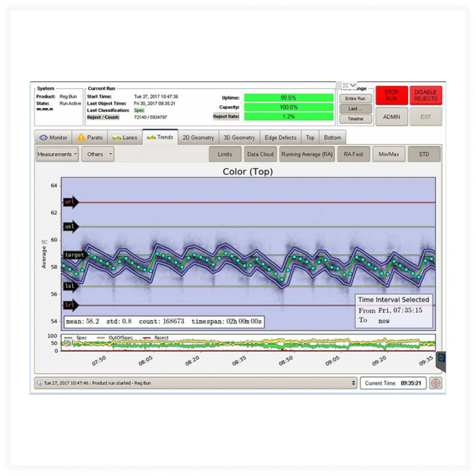Click the target line marker
The width and height of the screenshot is (476, 476).
coord(76,255)
